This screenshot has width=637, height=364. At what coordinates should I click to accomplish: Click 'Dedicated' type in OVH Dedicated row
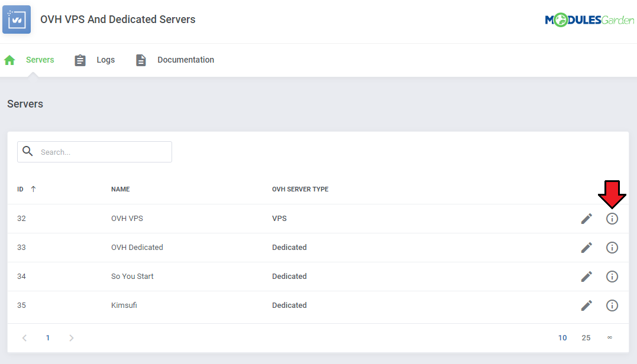289,247
